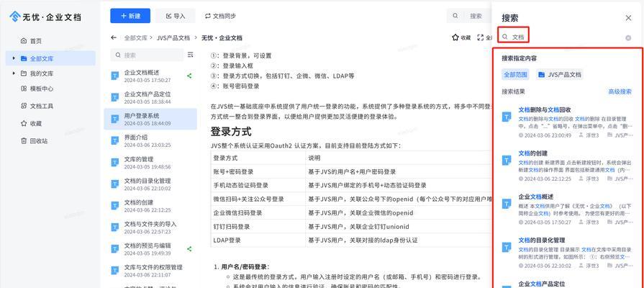
Task: Click the file icon of result 企业文档概述
Action: tap(507, 203)
